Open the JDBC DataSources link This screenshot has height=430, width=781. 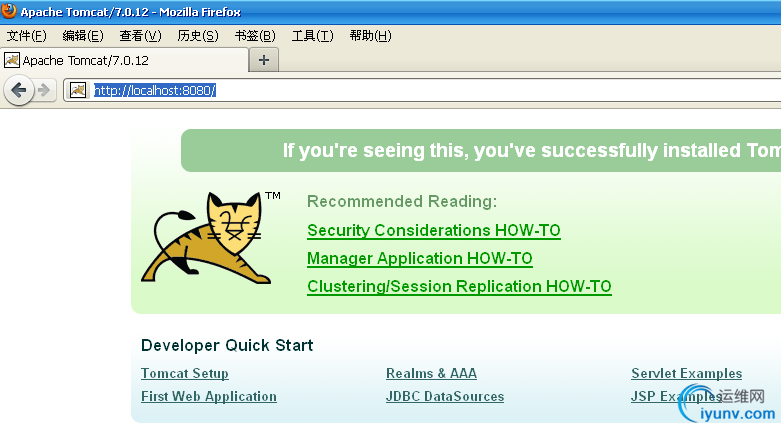pyautogui.click(x=445, y=396)
